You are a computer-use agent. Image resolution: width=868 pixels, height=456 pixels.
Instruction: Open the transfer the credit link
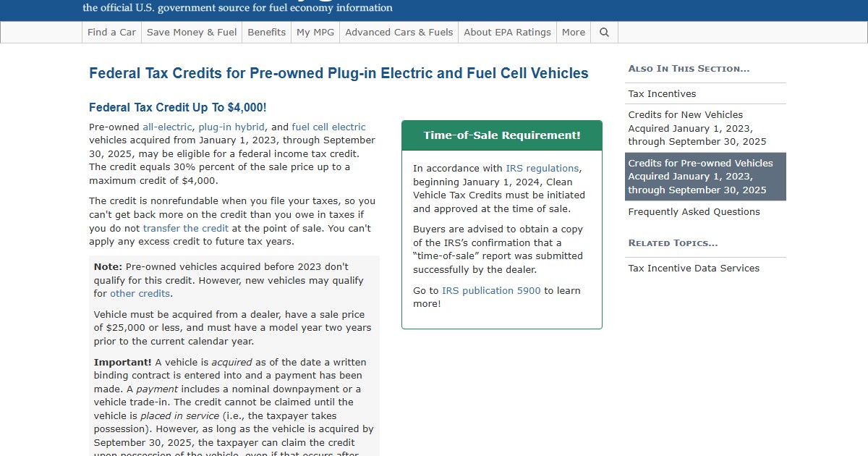coord(186,228)
